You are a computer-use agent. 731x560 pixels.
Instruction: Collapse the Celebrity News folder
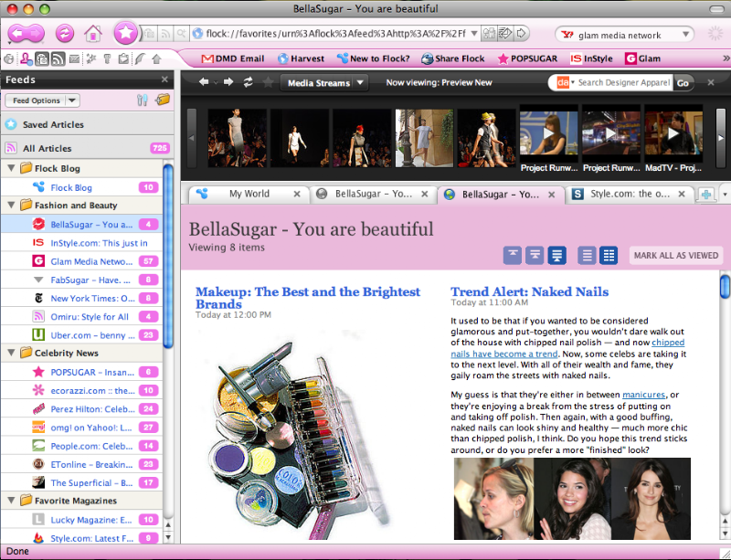(11, 353)
